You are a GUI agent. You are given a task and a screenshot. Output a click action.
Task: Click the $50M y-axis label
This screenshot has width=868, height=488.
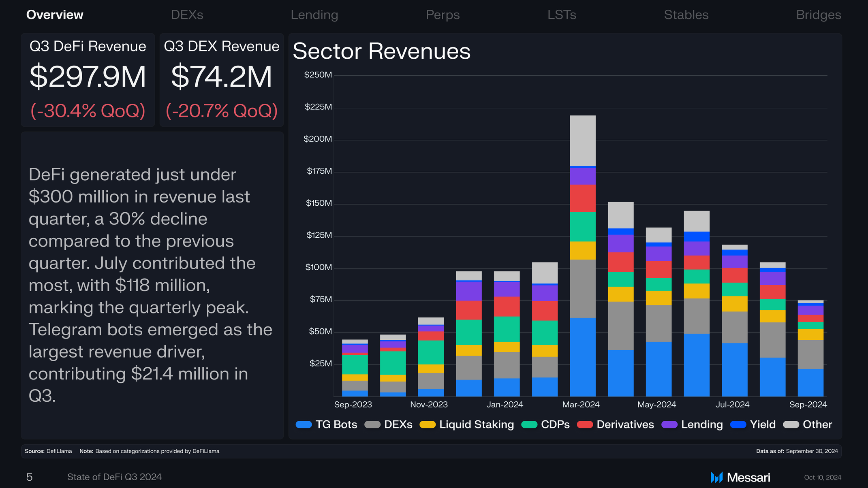[320, 332]
